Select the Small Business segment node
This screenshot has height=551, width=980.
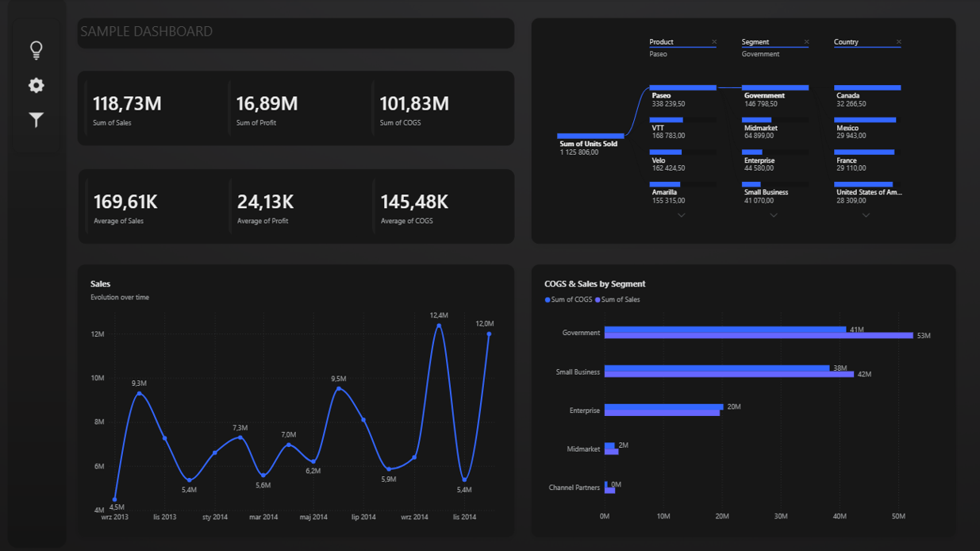click(775, 194)
